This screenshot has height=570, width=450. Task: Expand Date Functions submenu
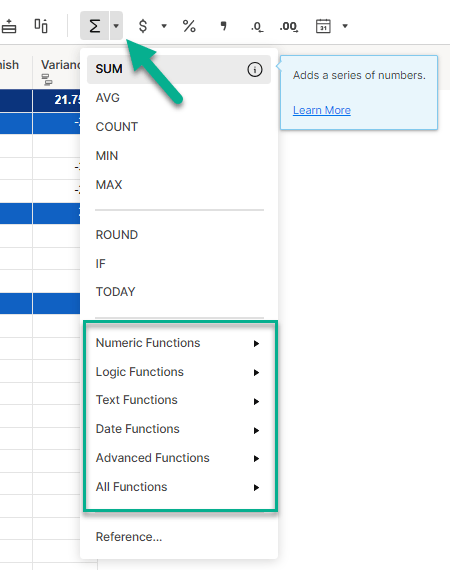[x=179, y=429]
